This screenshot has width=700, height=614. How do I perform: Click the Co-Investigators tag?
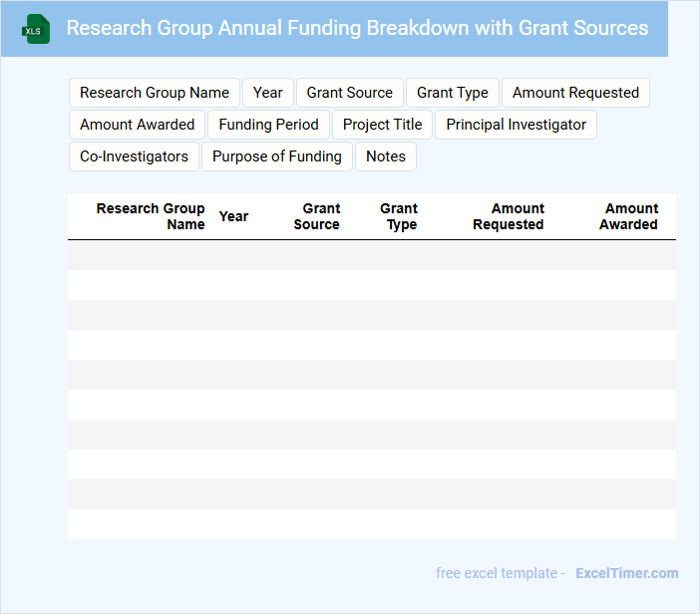[134, 156]
